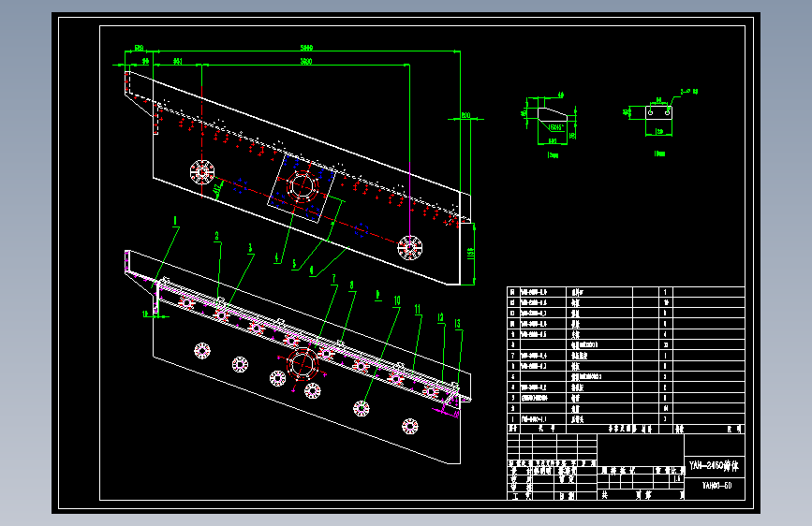812x526 pixels.
Task: Click the large central bearing circle in upper view
Action: pos(302,186)
